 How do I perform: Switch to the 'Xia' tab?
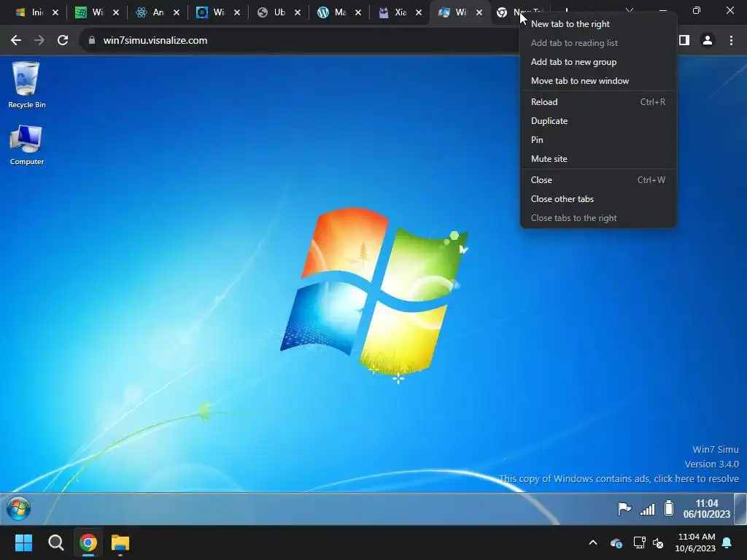coord(392,12)
